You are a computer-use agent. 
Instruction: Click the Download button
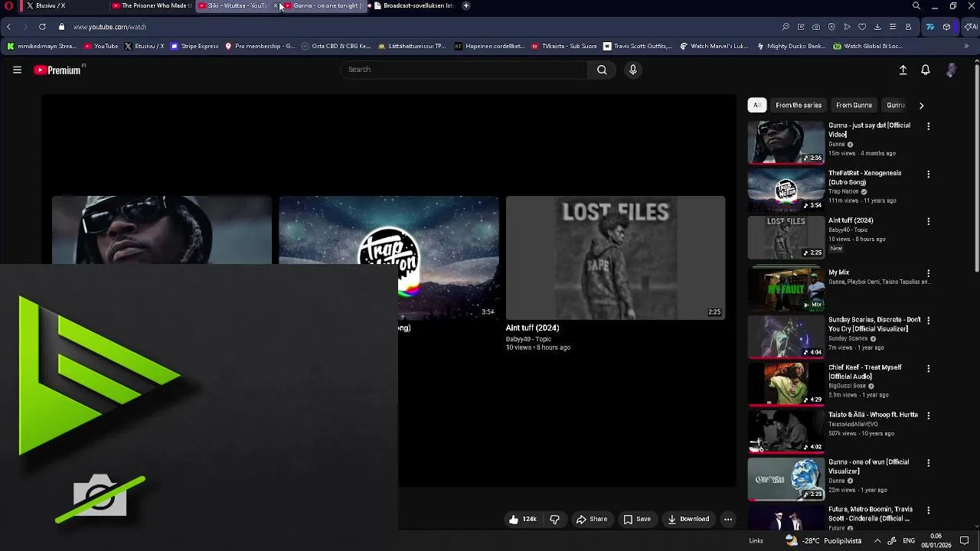688,519
